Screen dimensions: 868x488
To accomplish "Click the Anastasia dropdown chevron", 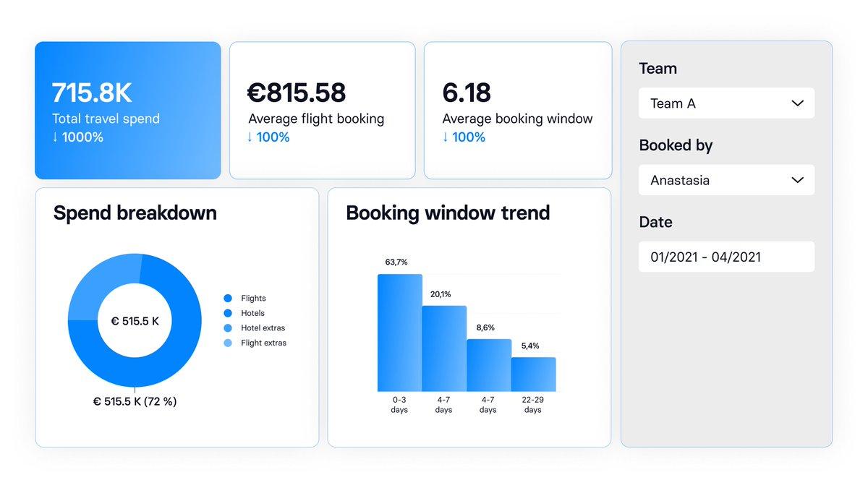I will (797, 180).
